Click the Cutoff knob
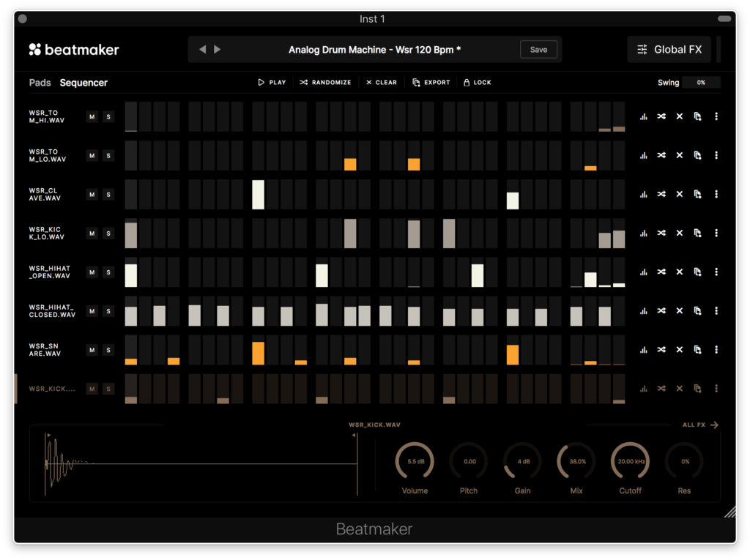Viewport: 750px width, 560px height. coord(631,461)
